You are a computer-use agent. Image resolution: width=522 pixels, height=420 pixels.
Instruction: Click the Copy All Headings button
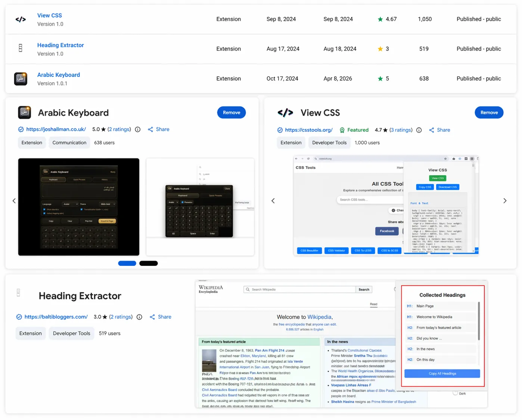click(442, 373)
